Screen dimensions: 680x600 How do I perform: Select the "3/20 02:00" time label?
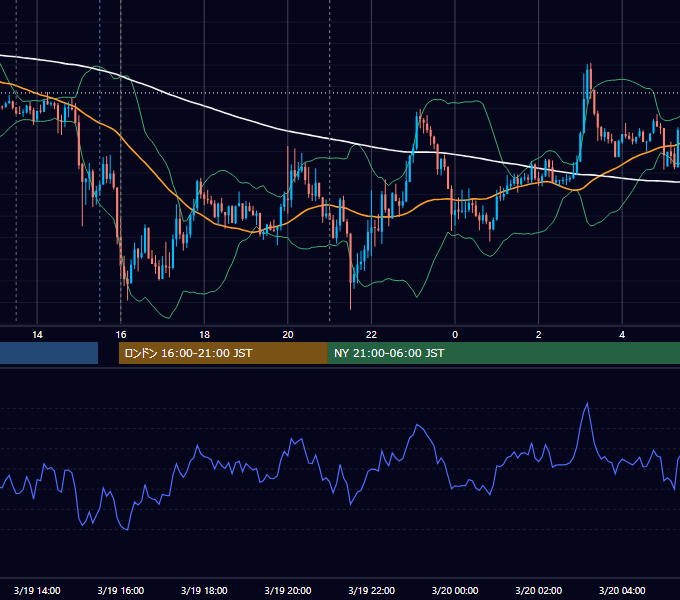[539, 590]
